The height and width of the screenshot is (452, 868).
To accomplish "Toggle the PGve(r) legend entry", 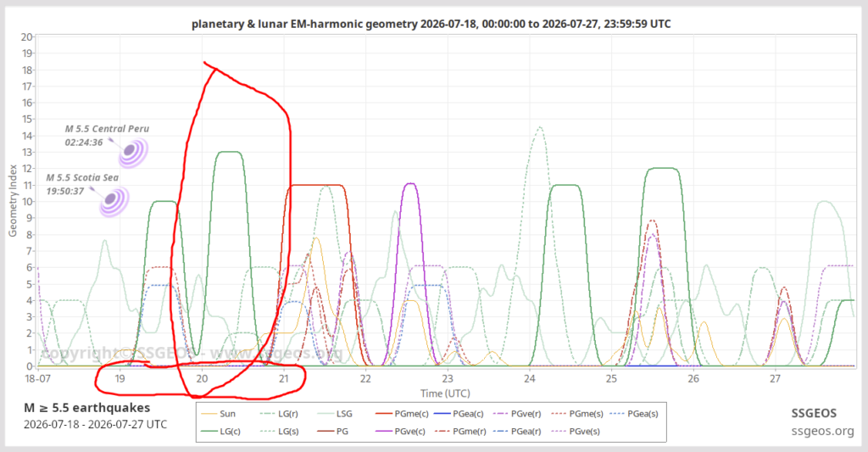I will [516, 414].
